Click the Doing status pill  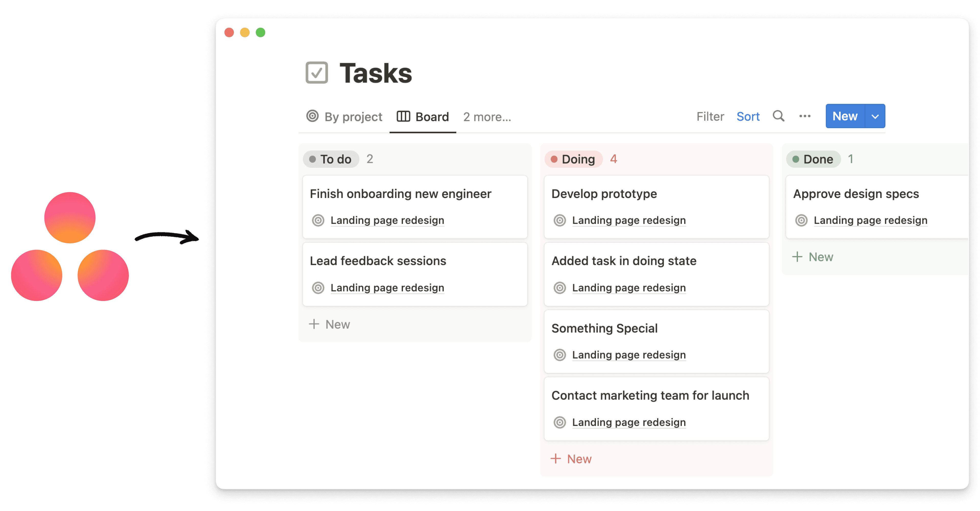coord(574,159)
